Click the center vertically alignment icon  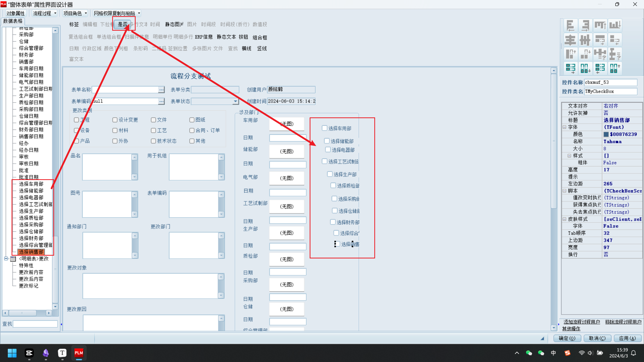[x=585, y=40]
